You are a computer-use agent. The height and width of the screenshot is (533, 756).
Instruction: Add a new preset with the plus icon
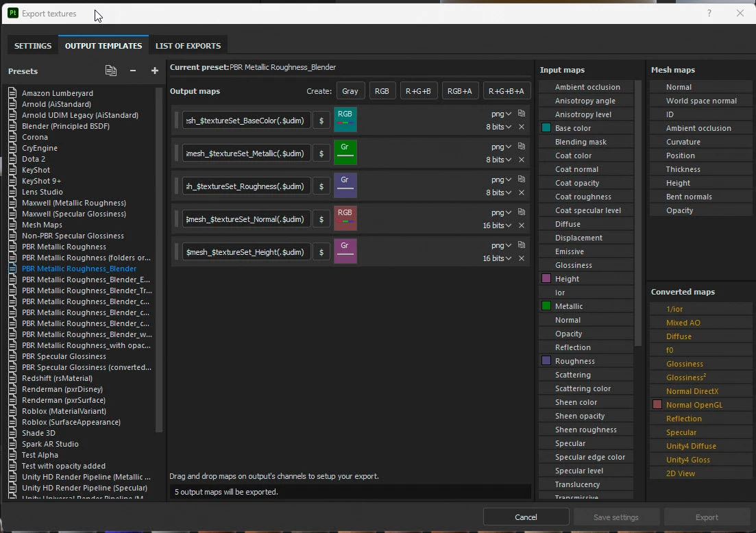click(155, 71)
